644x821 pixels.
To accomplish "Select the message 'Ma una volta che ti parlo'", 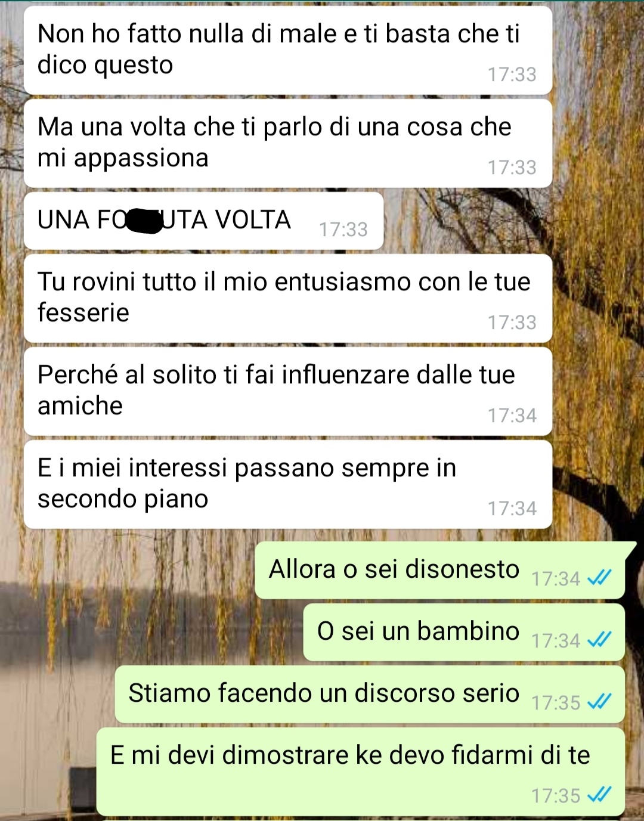I will click(288, 143).
